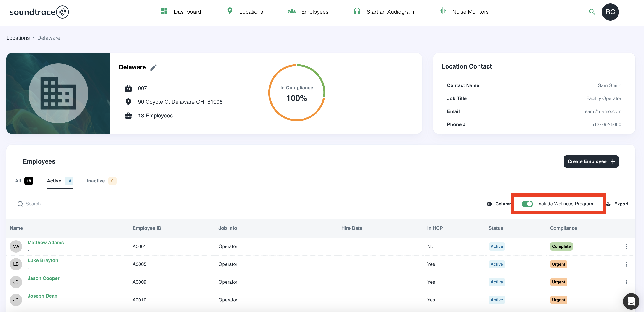Click the headphones Start an Audiogram icon
The image size is (644, 312).
point(357,11)
